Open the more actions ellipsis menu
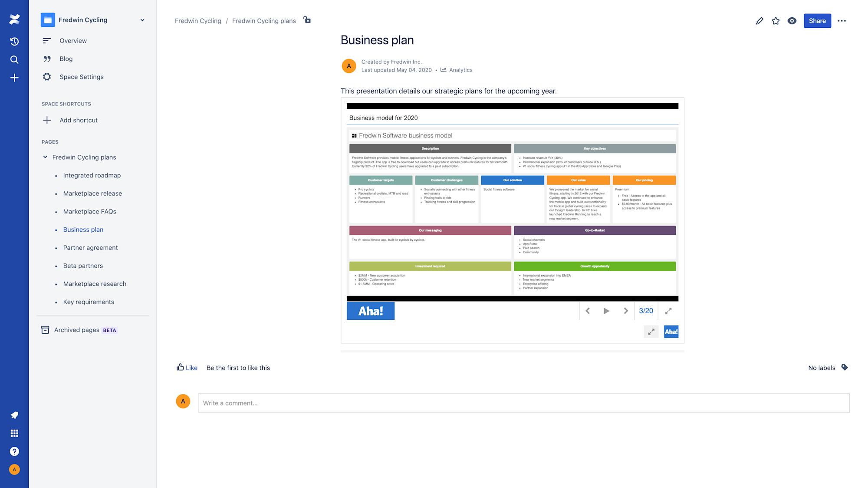This screenshot has height=488, width=868. tap(842, 20)
